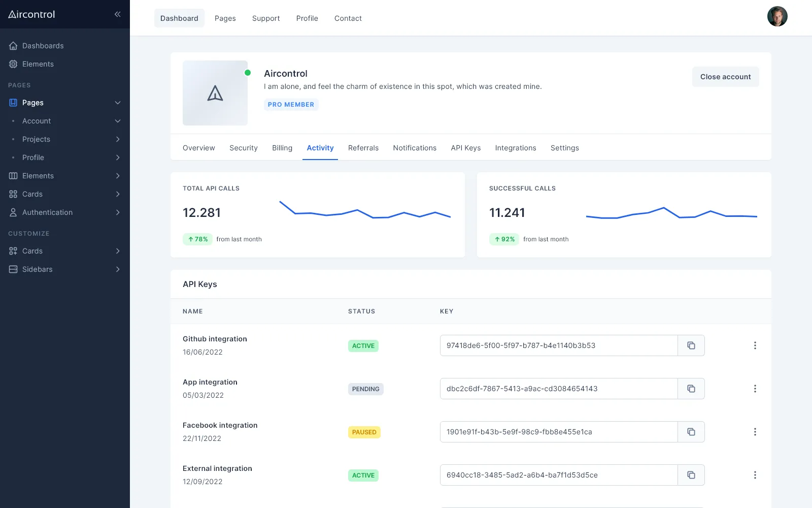This screenshot has height=508, width=812.
Task: Open the Referrals tab
Action: (363, 148)
